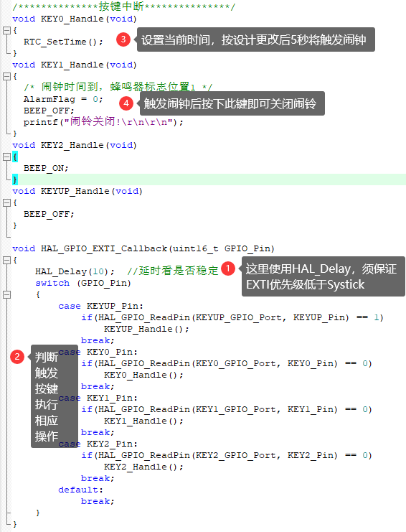Click the if line reading KEY2_GPIO_Port pin
Image resolution: width=406 pixels, height=532 pixels.
(227, 456)
